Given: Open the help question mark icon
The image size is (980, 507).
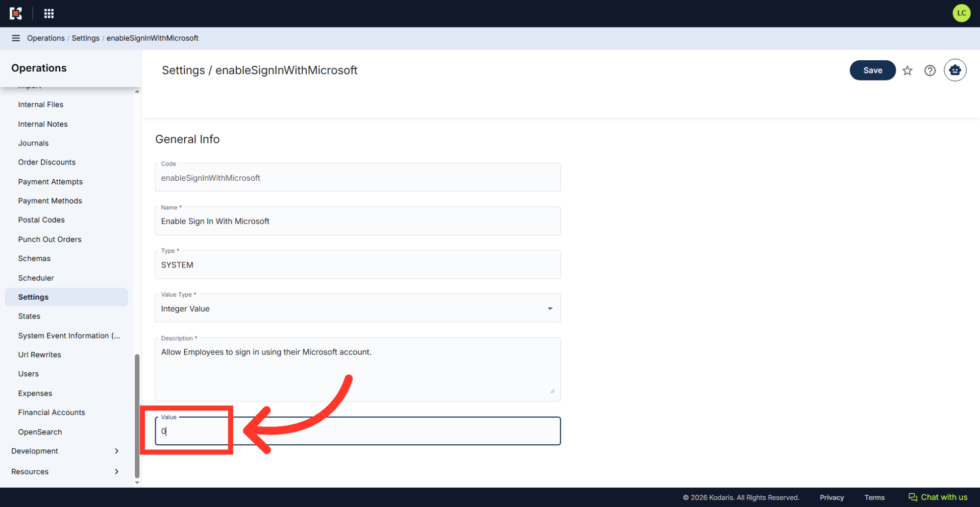Looking at the screenshot, I should (930, 70).
